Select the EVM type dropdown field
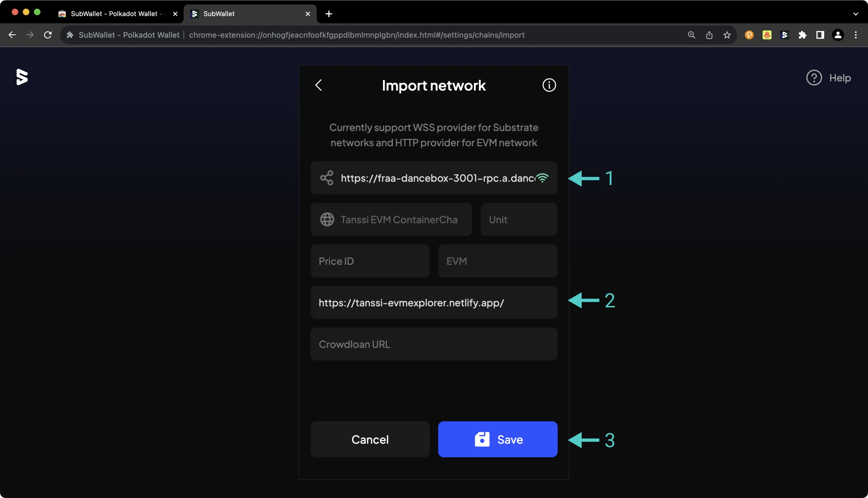Screen dimensions: 868x498 497,260
